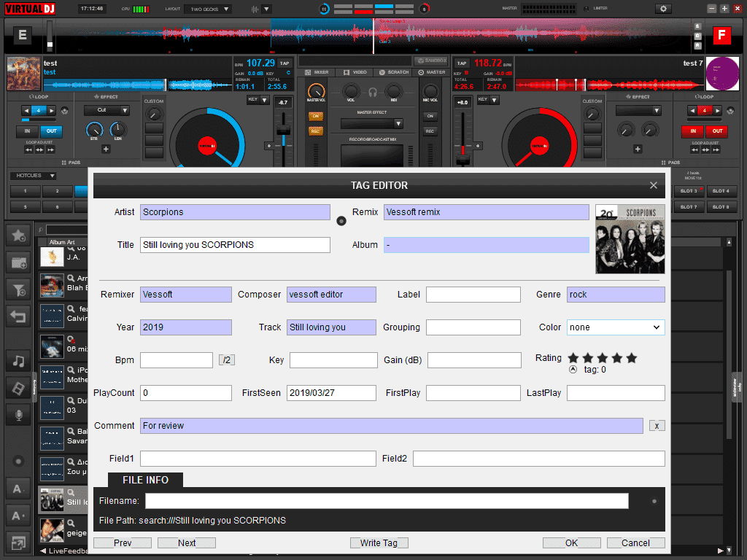
Task: Click the left deck TAP button
Action: pos(285,63)
